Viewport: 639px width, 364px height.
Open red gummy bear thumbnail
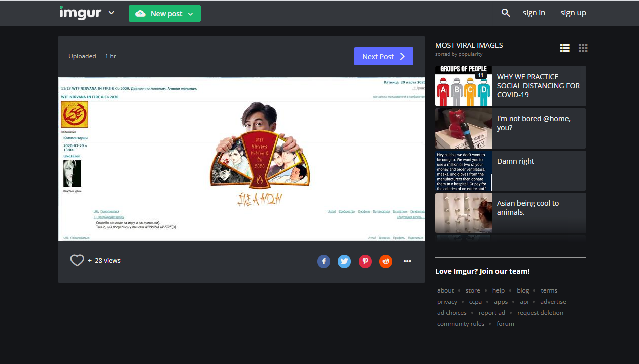[x=463, y=128]
